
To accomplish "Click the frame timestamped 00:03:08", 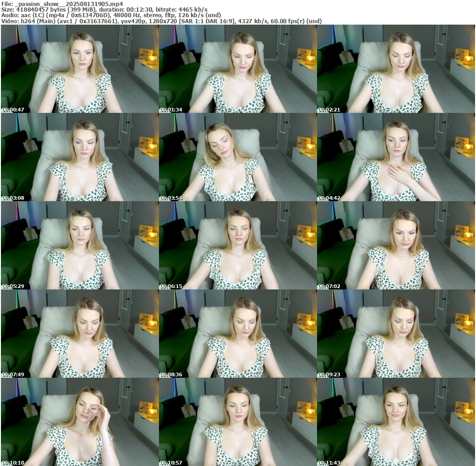I will (79, 157).
